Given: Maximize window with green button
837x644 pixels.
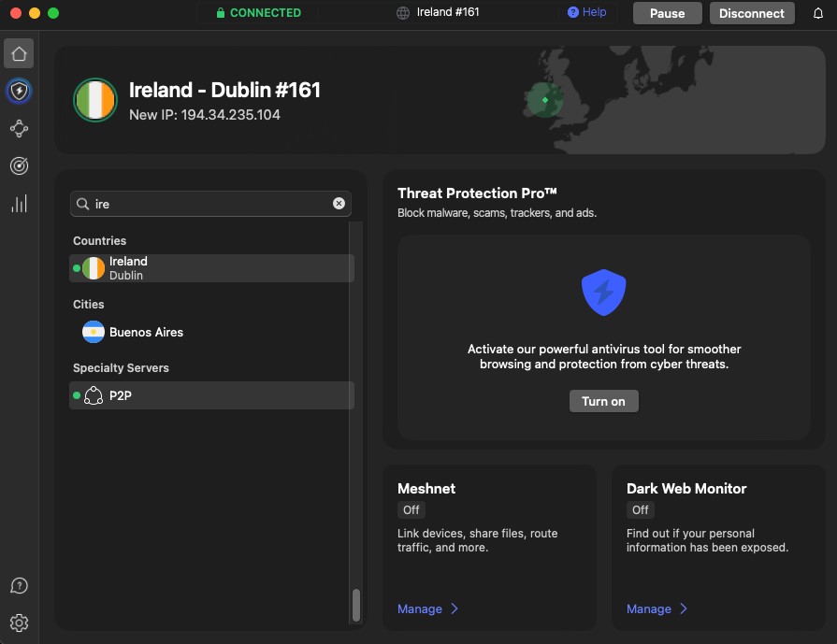Looking at the screenshot, I should click(53, 13).
